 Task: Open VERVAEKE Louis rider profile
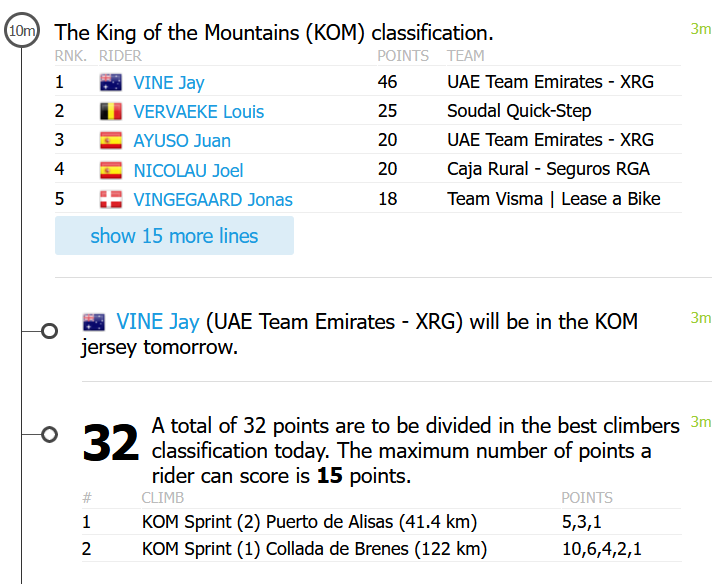coord(198,112)
